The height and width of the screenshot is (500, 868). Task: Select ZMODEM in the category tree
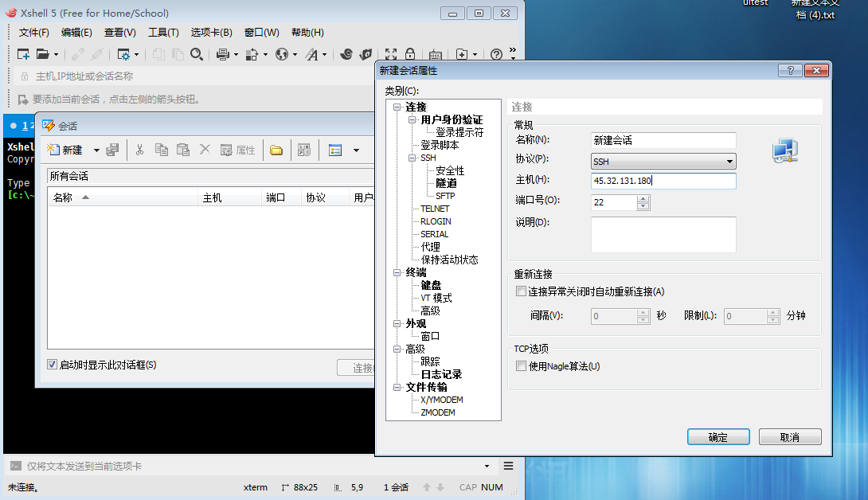[x=438, y=412]
